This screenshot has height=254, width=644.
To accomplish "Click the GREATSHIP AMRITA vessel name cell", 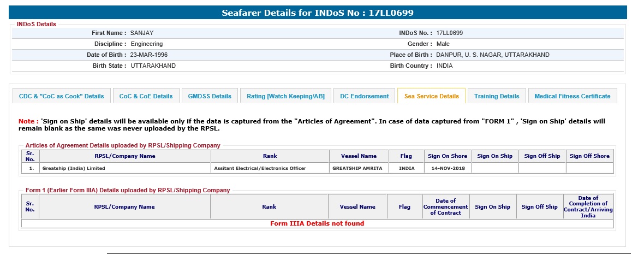I will [x=357, y=168].
